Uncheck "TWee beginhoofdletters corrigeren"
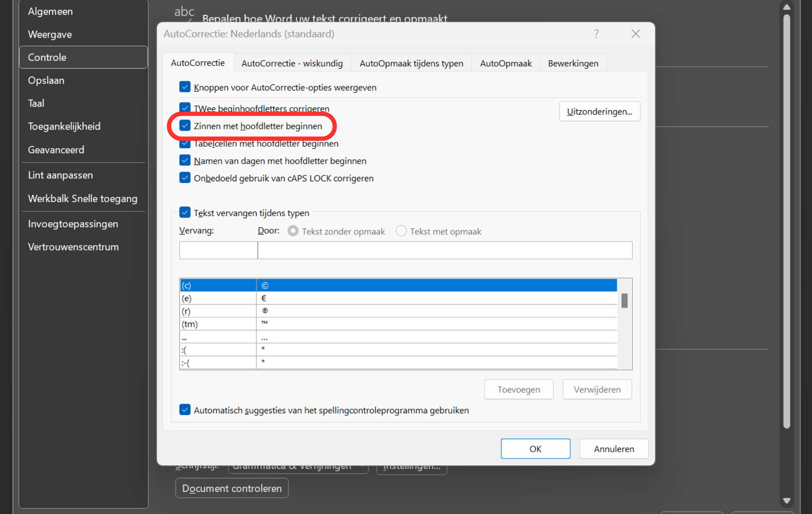812x514 pixels. [185, 107]
